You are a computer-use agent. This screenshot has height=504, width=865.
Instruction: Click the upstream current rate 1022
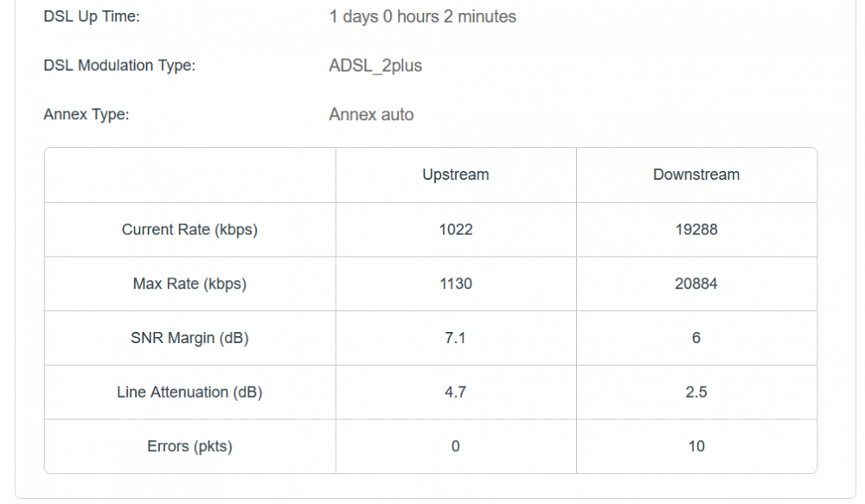tap(455, 230)
